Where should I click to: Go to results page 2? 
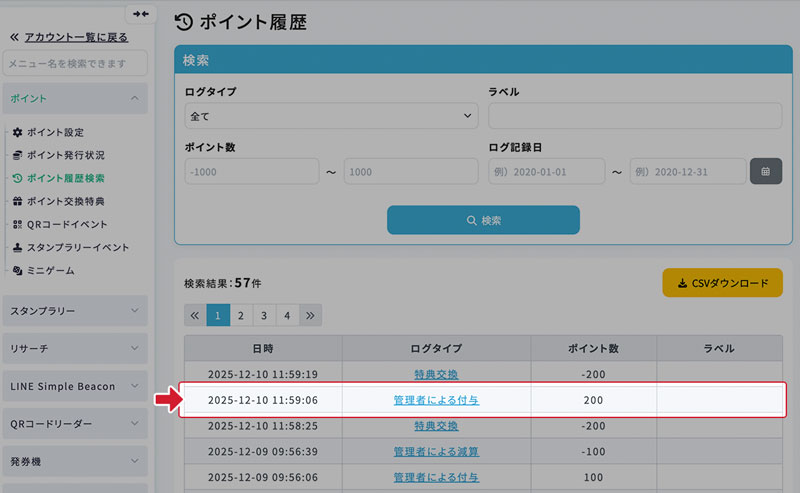tap(241, 315)
